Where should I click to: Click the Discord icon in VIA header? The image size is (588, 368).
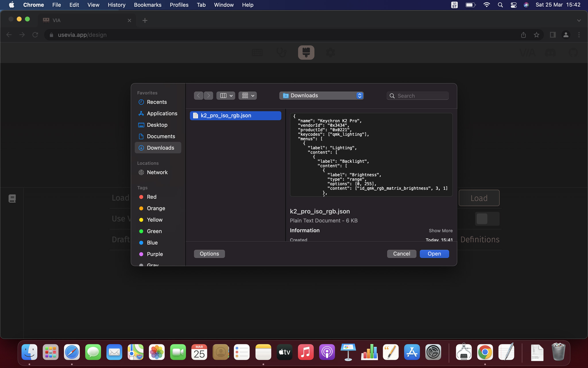pyautogui.click(x=550, y=53)
